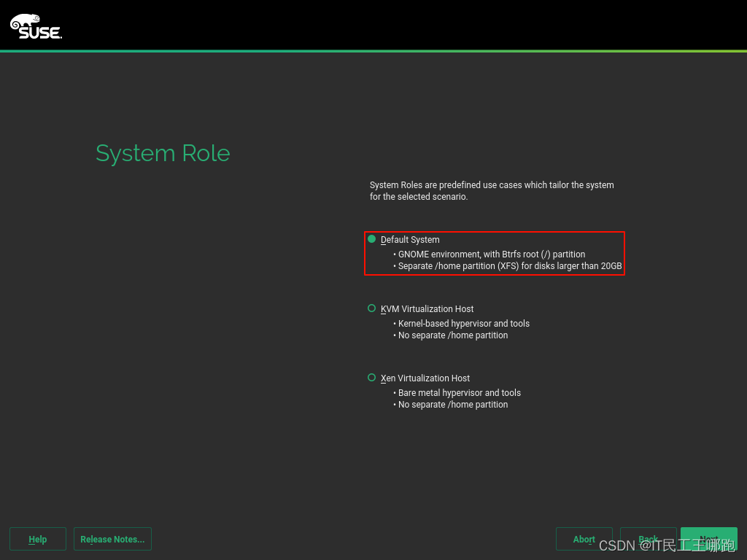The height and width of the screenshot is (560, 747).
Task: Abort the installation
Action: [x=584, y=539]
